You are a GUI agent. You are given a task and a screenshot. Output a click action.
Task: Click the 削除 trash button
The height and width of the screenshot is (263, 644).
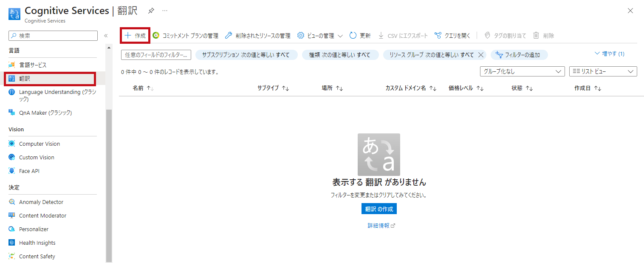tap(543, 36)
